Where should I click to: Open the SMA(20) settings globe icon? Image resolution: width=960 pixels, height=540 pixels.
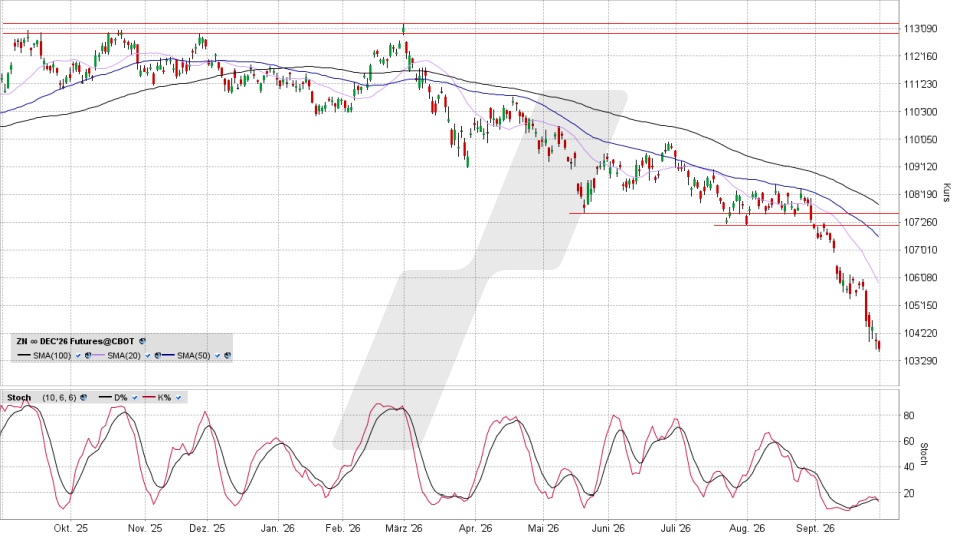pyautogui.click(x=157, y=356)
